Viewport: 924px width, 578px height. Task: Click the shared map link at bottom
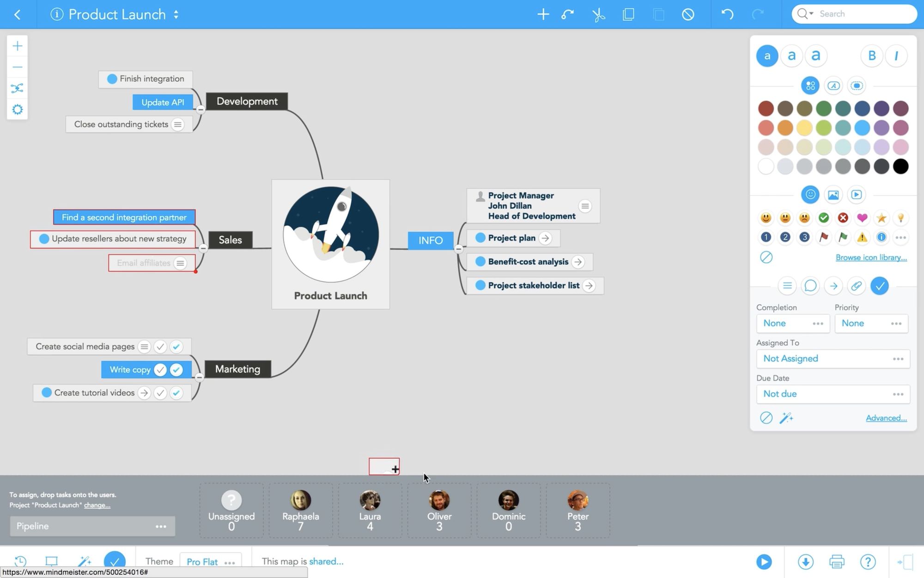325,561
